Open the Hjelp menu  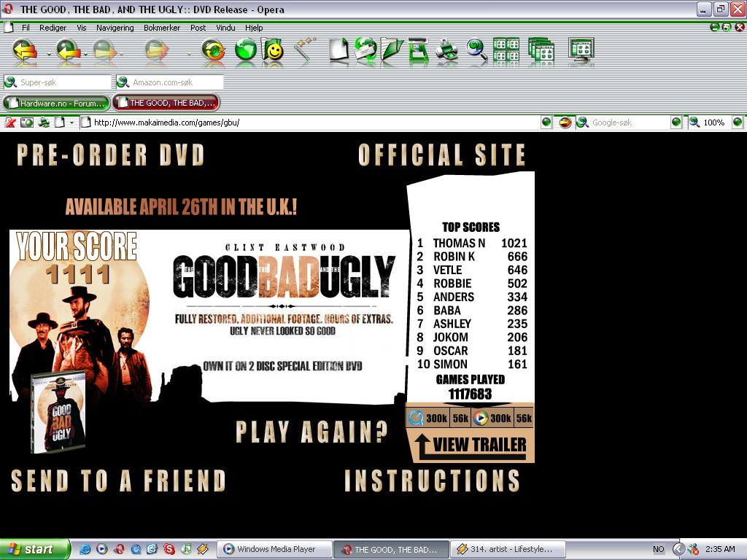(x=254, y=28)
